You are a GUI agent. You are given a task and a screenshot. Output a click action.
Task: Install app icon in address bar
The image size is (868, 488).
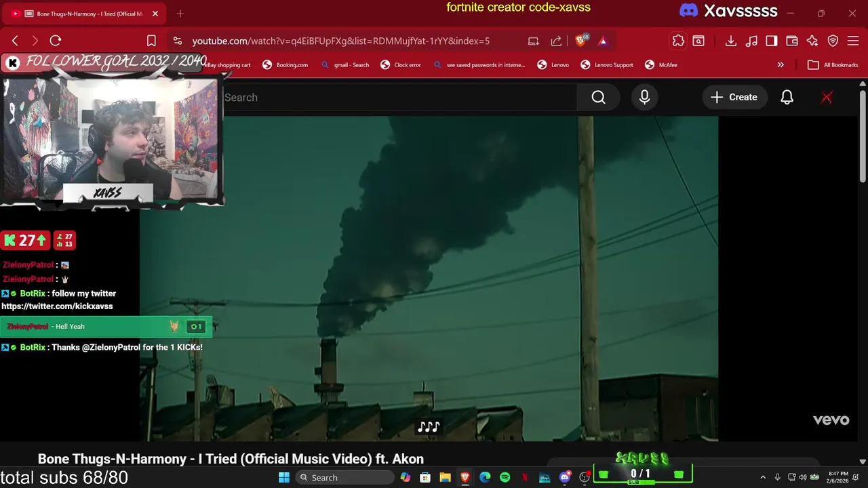[534, 41]
